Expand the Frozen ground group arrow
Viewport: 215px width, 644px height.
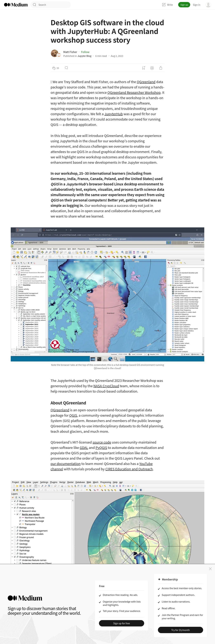(12, 537)
